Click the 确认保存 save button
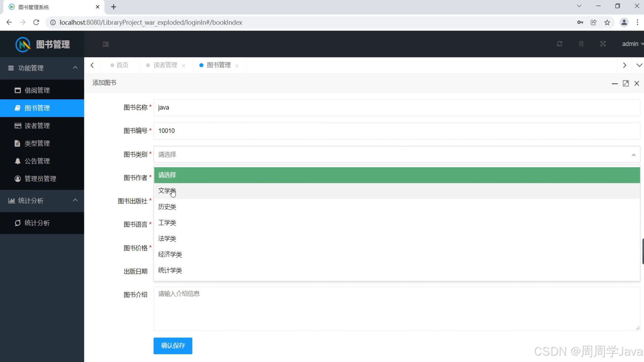 click(173, 346)
